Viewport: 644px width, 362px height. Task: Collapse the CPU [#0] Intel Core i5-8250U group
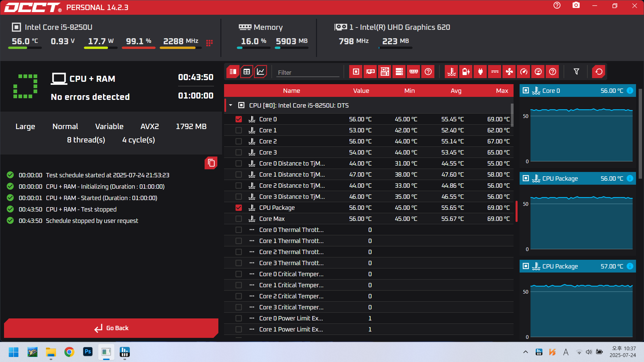231,105
